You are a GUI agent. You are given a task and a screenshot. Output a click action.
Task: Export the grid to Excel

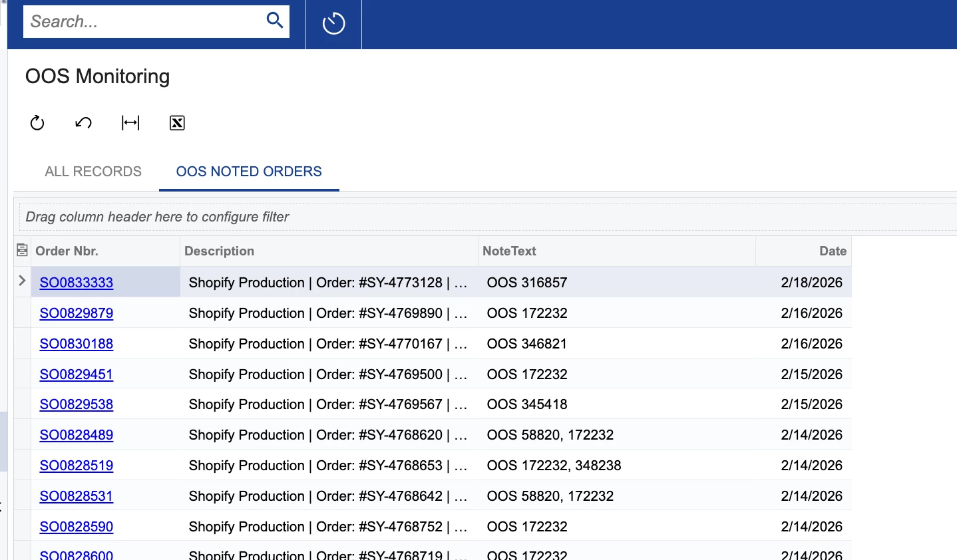tap(177, 122)
